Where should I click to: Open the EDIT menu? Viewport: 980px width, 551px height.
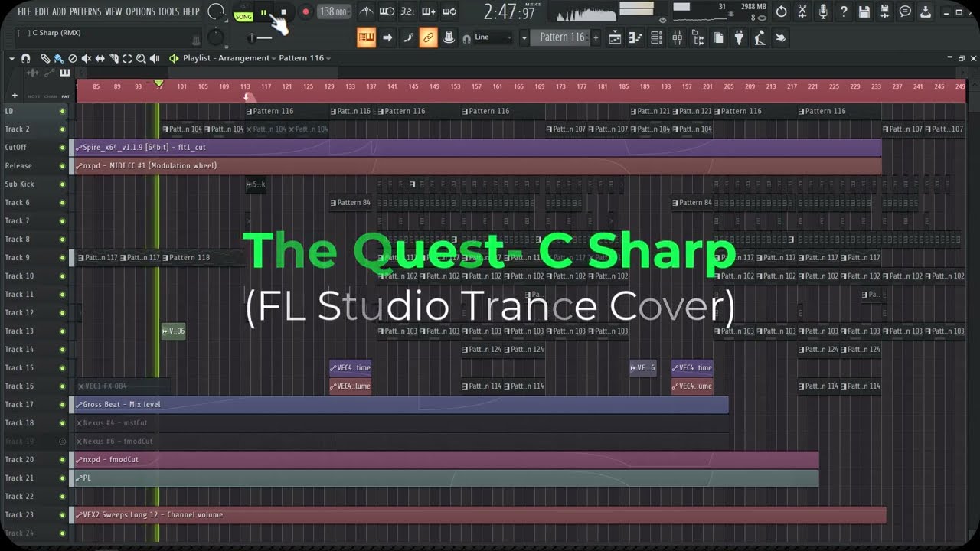click(x=41, y=11)
